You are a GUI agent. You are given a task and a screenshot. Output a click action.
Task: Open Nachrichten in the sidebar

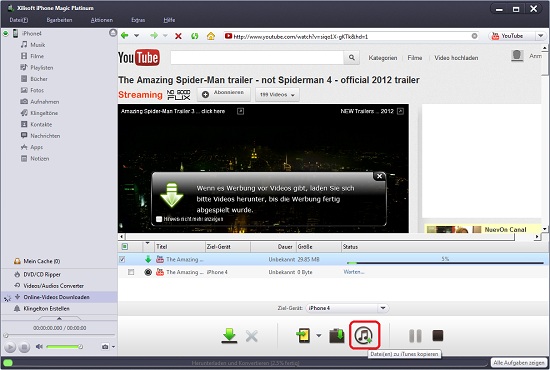45,136
